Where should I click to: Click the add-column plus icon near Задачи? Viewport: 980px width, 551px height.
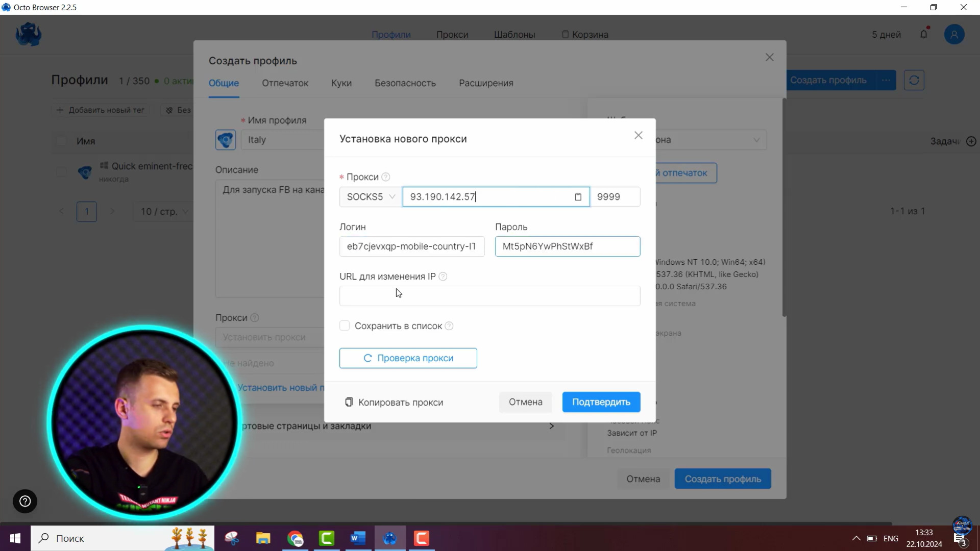971,141
